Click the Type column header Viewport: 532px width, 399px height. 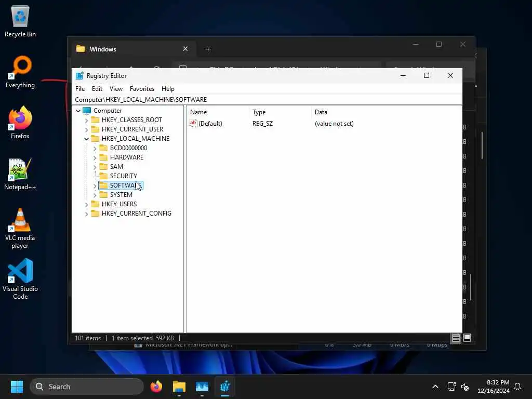[280, 112]
